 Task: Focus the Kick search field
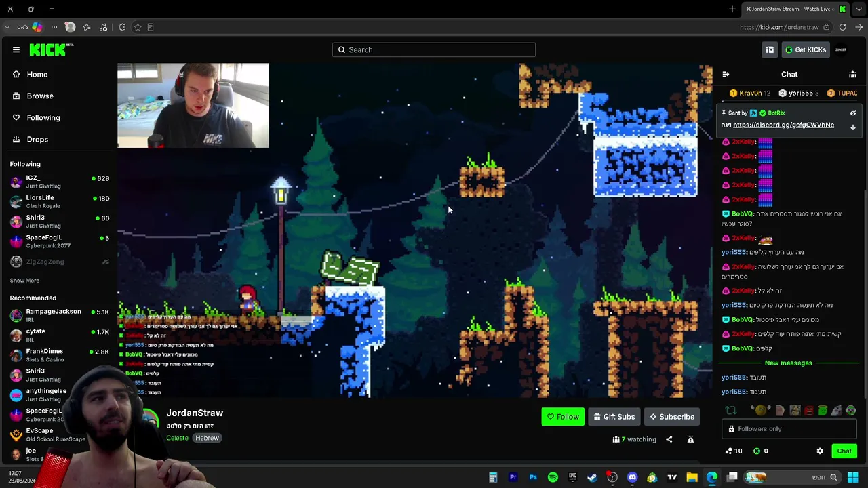coord(434,49)
